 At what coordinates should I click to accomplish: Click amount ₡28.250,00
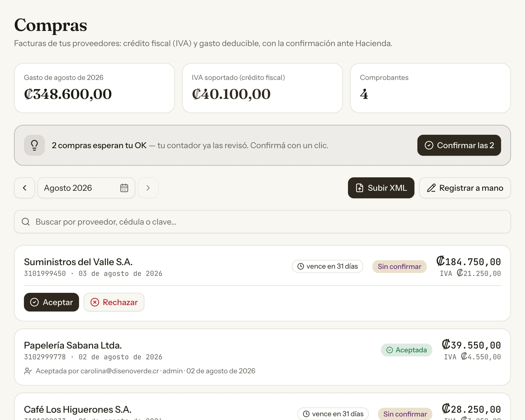click(x=471, y=409)
